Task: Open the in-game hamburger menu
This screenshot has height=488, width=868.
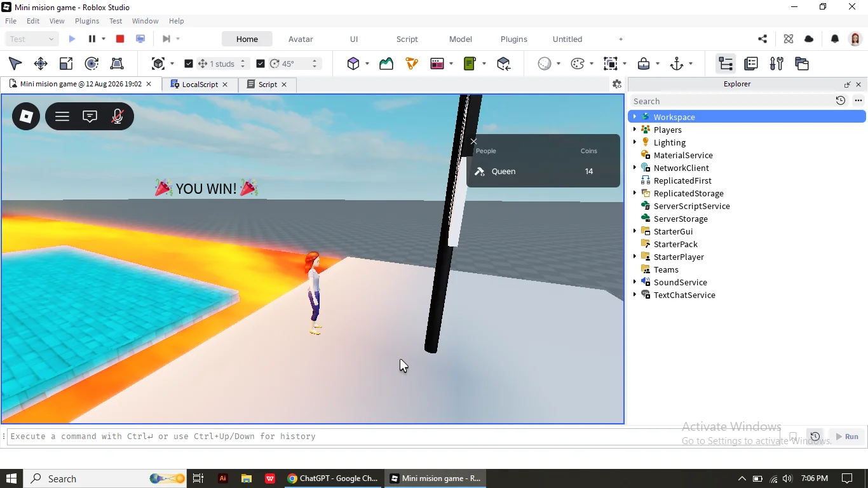Action: coord(62,116)
